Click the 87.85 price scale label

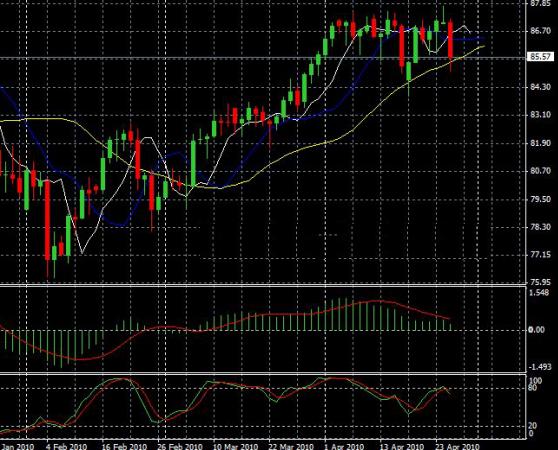tap(540, 4)
